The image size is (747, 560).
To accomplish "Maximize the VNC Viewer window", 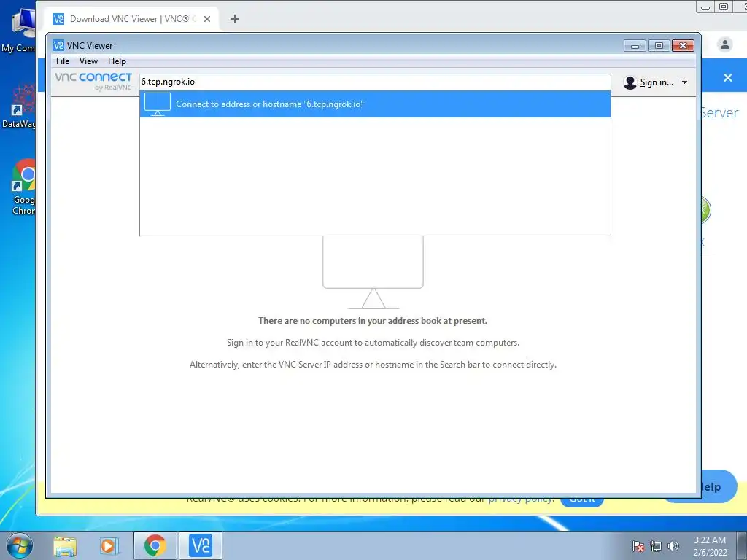I will [x=659, y=46].
